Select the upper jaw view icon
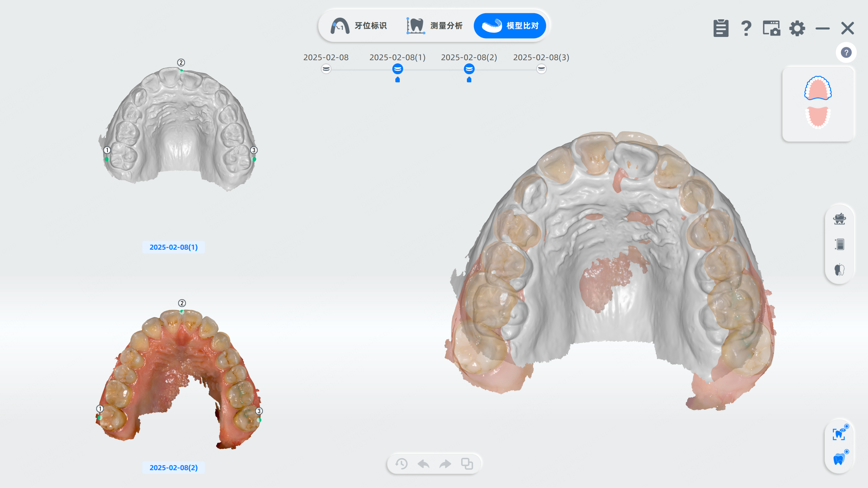Image resolution: width=868 pixels, height=488 pixels. 818,88
